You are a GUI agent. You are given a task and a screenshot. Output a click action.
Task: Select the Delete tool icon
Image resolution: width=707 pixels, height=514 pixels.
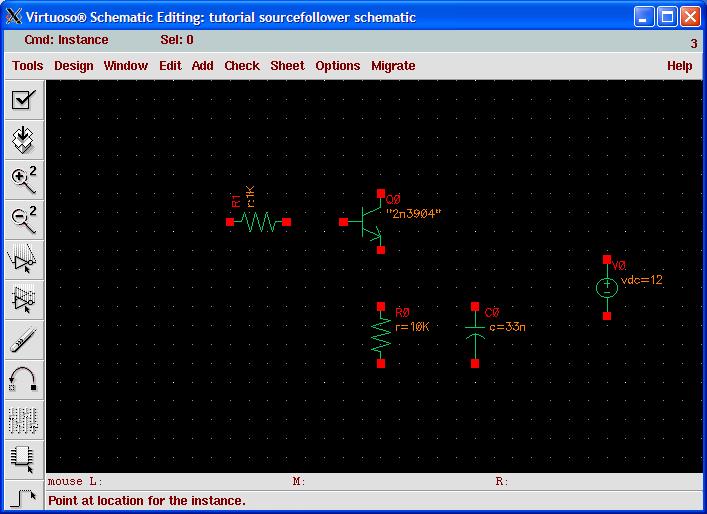coord(24,340)
